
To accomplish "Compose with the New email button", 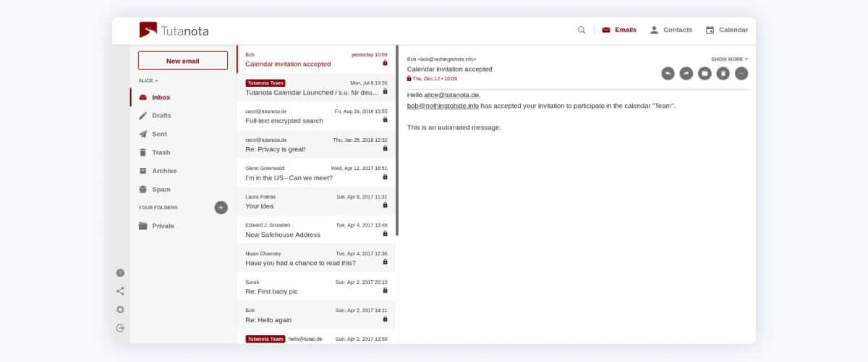I will (x=183, y=61).
